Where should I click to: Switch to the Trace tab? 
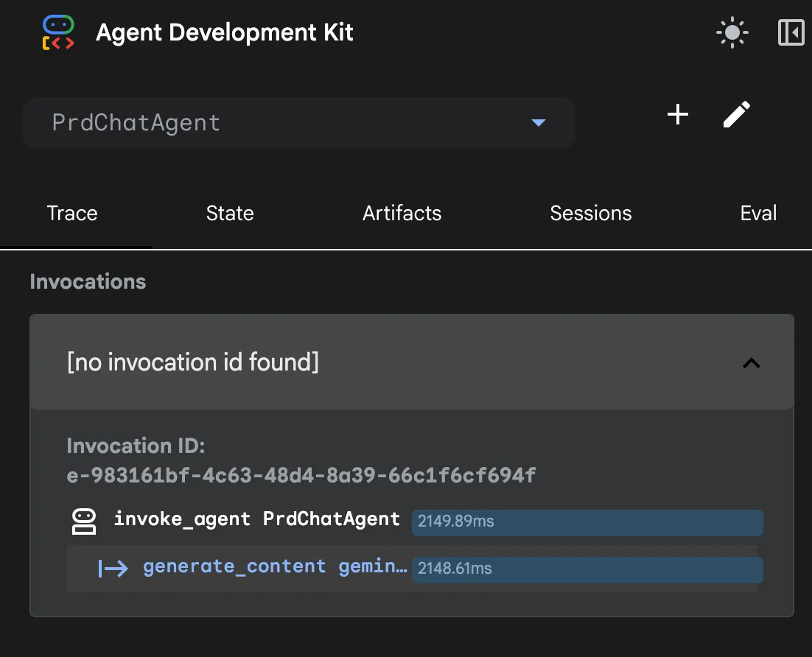[72, 214]
